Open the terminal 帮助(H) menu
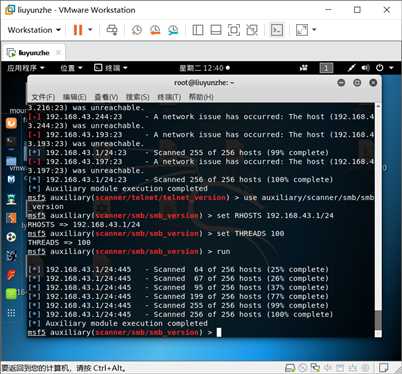Viewport: 402px width, 374px height. [x=201, y=97]
